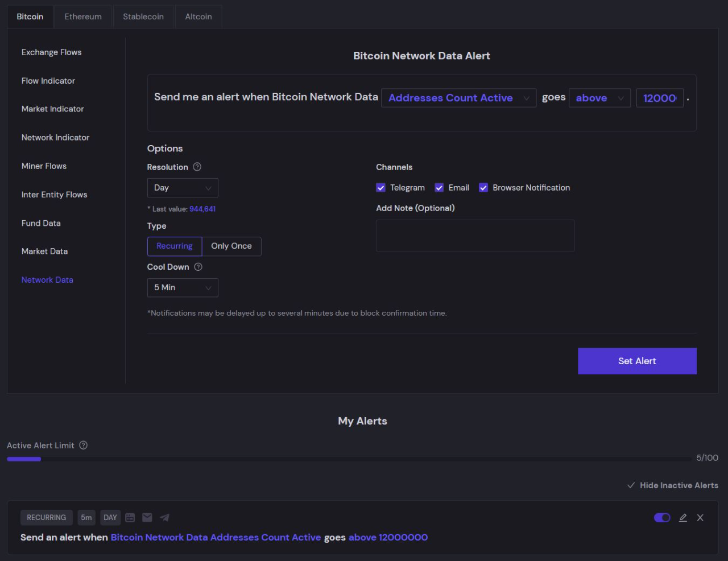
Task: Toggle Hide Inactive Alerts option
Action: 673,485
